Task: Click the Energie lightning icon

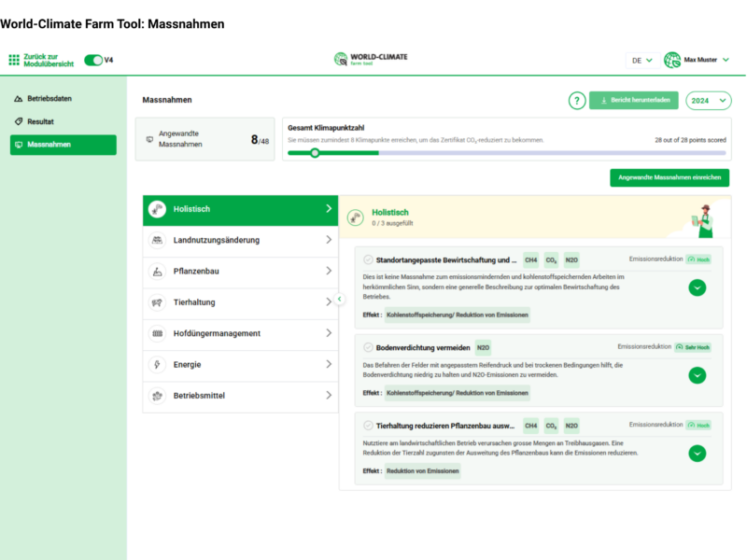Action: point(157,364)
